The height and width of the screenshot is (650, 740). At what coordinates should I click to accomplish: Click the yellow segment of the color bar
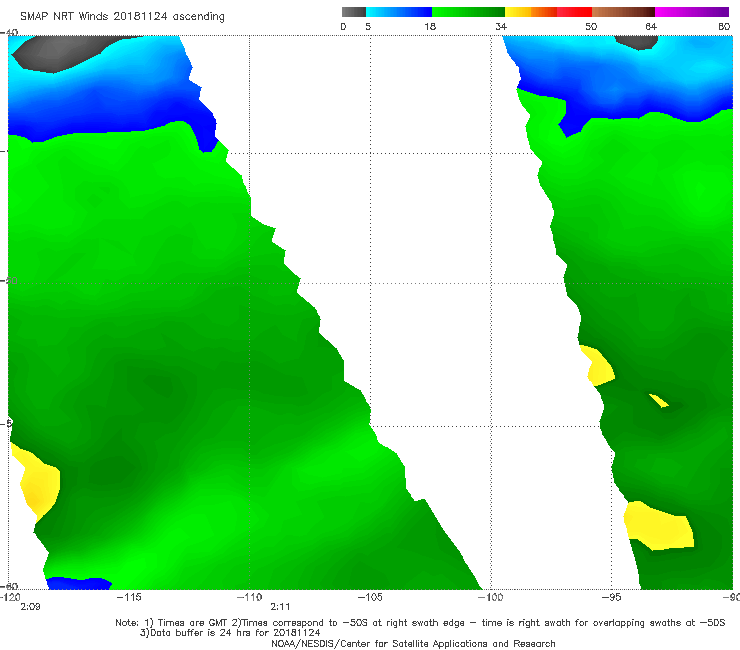(x=518, y=12)
